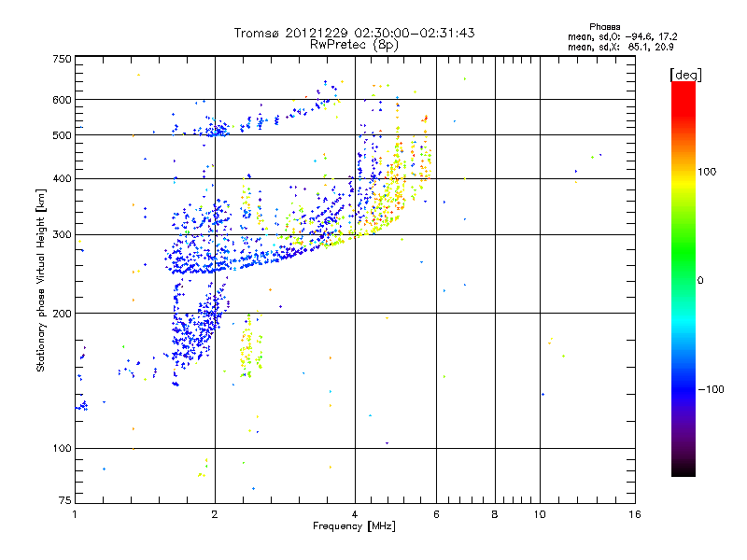Click the '100' km height axis tick label
Image resolution: width=747 pixels, height=560 pixels.
[x=63, y=449]
